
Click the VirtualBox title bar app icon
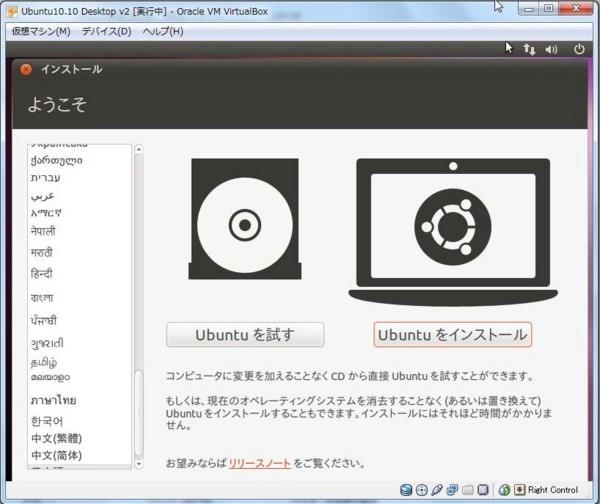(x=12, y=11)
